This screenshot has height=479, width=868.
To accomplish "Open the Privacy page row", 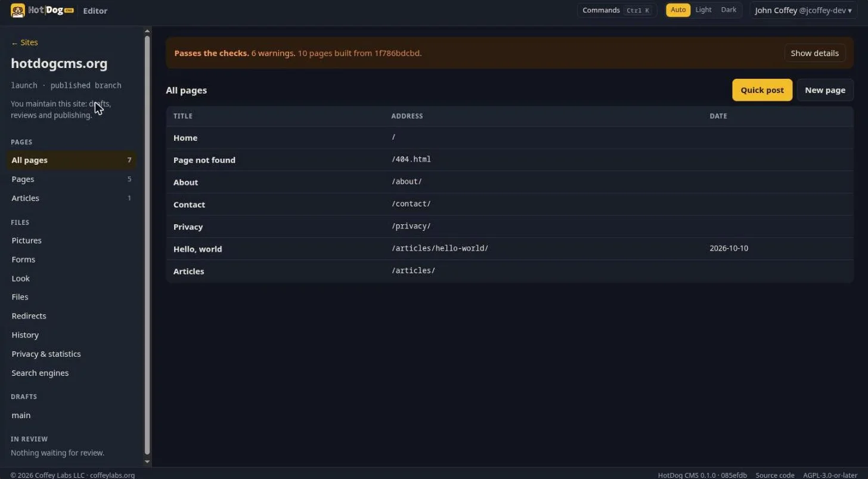I will click(510, 227).
